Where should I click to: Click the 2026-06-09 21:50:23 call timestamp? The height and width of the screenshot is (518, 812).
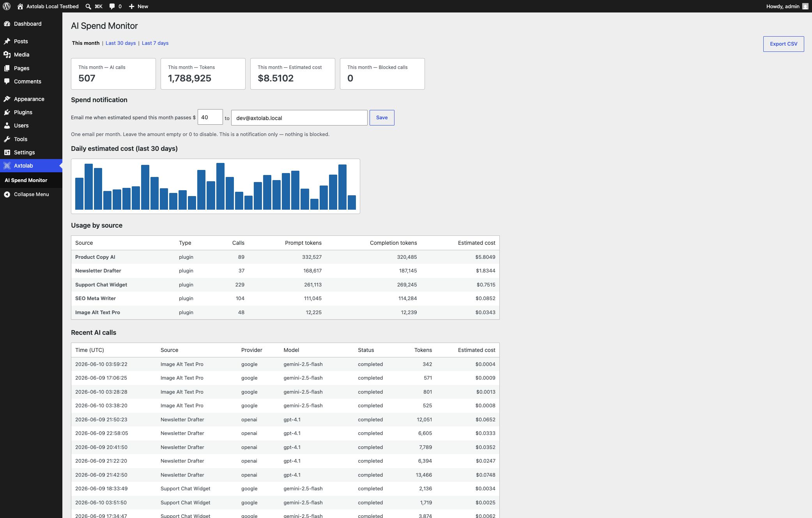101,419
